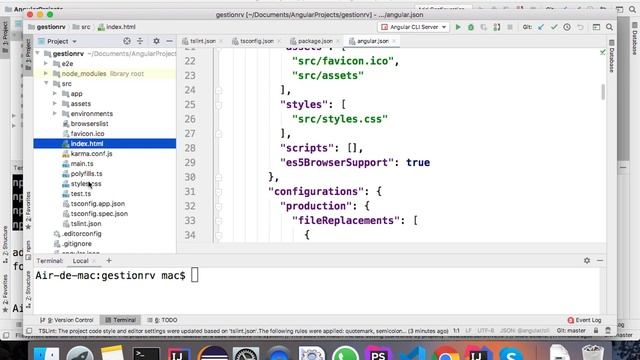Click src in the breadcrumb bar

82,27
